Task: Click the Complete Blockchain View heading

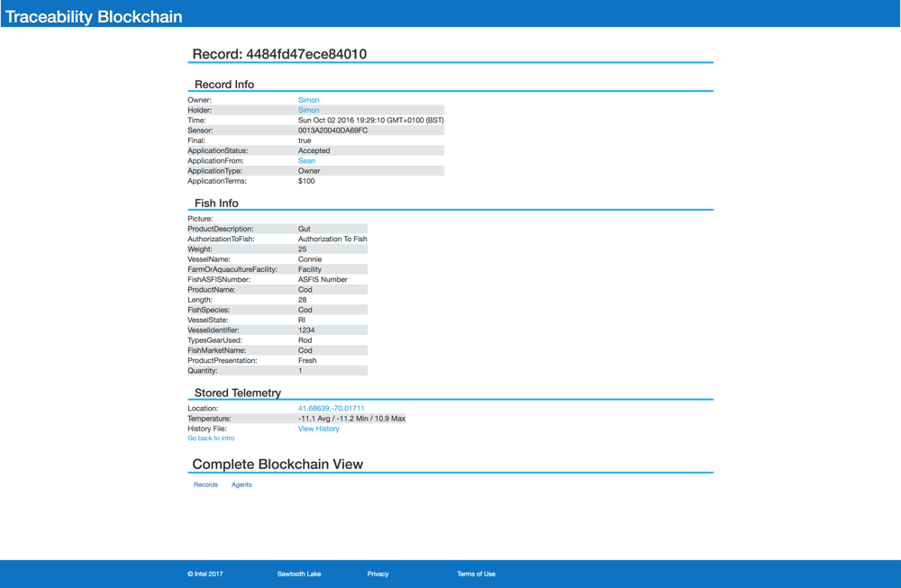Action: click(278, 464)
